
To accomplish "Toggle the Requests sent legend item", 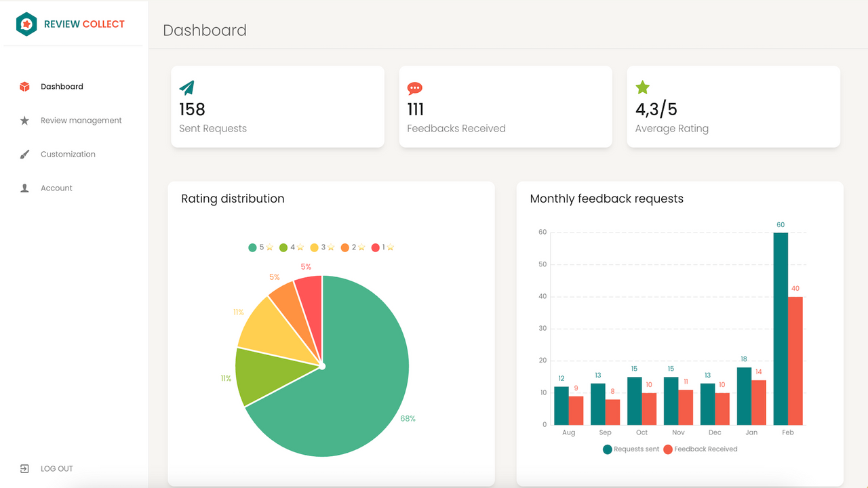I will 630,449.
